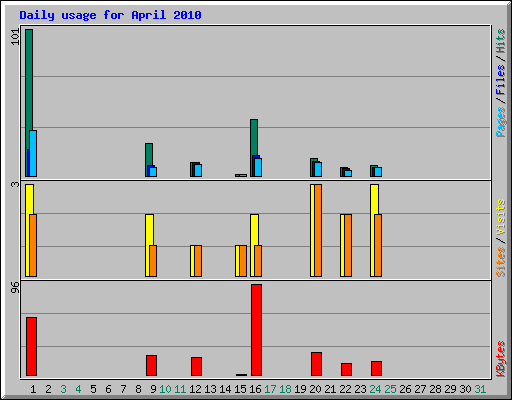Viewport: 512px width, 400px height.
Task: Click the '101' top-chart axis value
Action: (x=15, y=37)
